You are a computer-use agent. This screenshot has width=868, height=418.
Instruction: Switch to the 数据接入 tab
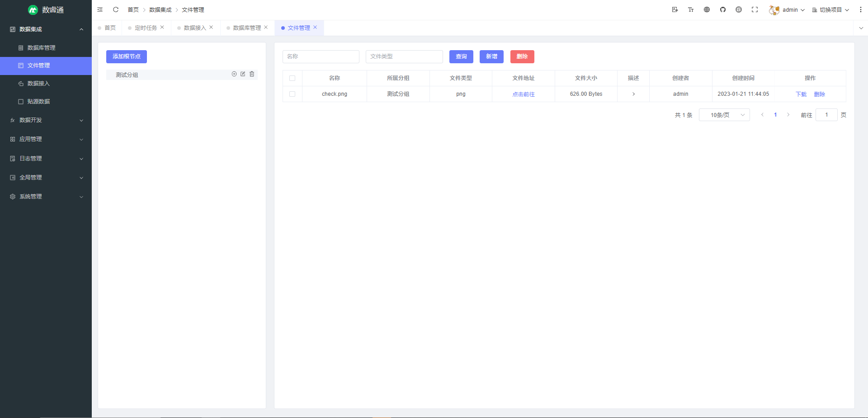click(195, 28)
